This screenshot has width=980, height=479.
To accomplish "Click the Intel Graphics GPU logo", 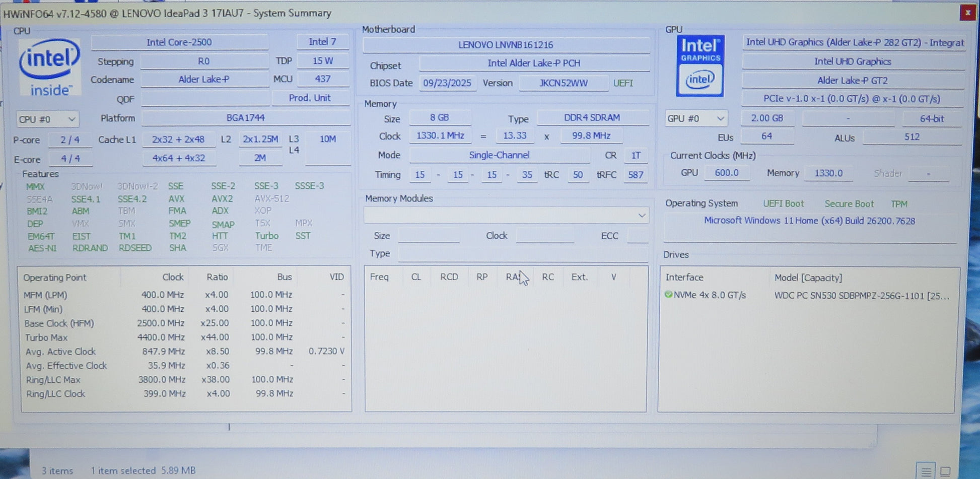I will click(x=699, y=66).
